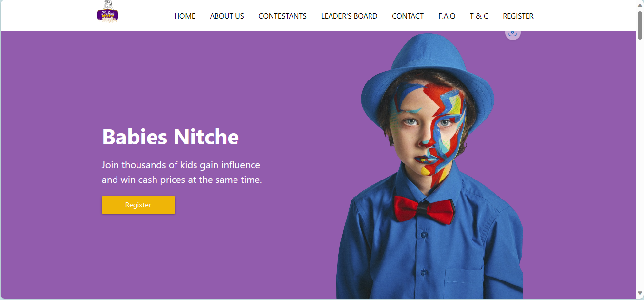Select CONTACT in the navigation bar
644x300 pixels.
(408, 16)
